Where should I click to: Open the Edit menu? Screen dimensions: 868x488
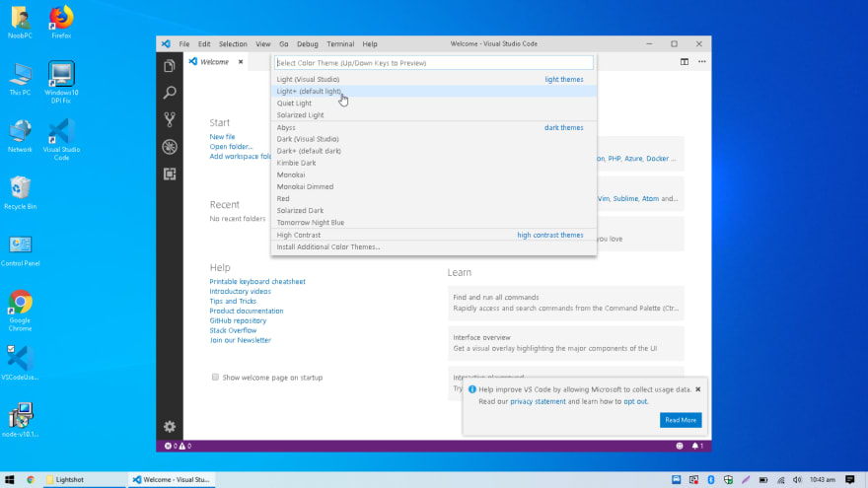204,43
